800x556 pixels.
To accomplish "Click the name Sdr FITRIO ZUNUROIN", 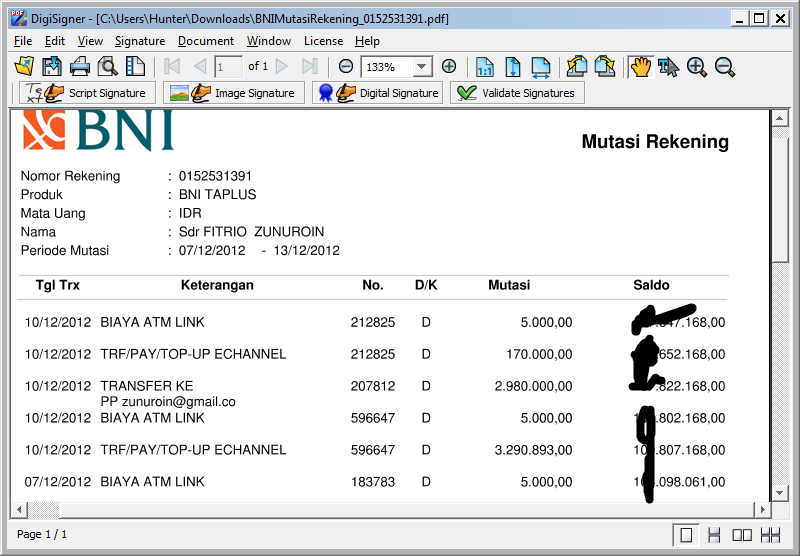I will (x=251, y=232).
